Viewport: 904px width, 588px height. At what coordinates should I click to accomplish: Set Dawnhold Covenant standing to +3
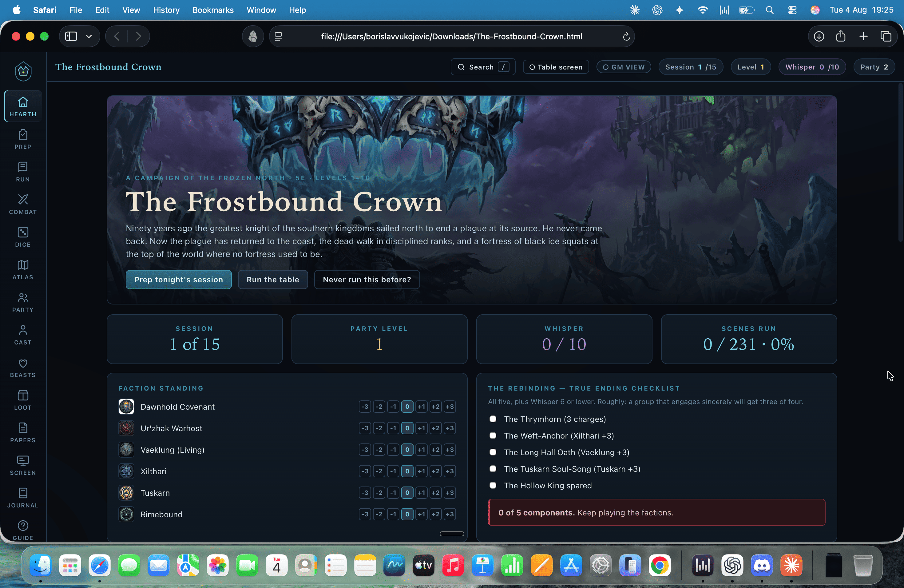450,407
